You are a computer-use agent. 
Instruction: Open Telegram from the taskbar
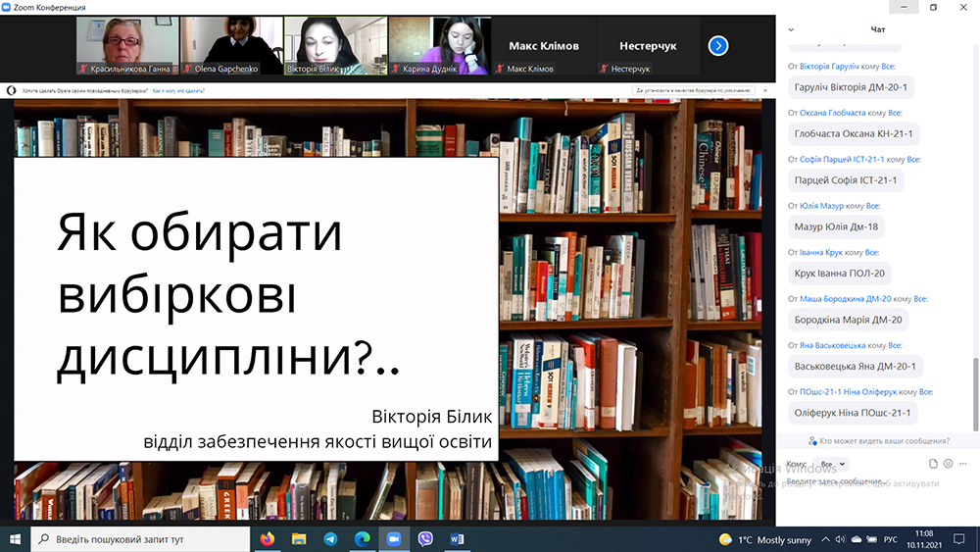(330, 539)
